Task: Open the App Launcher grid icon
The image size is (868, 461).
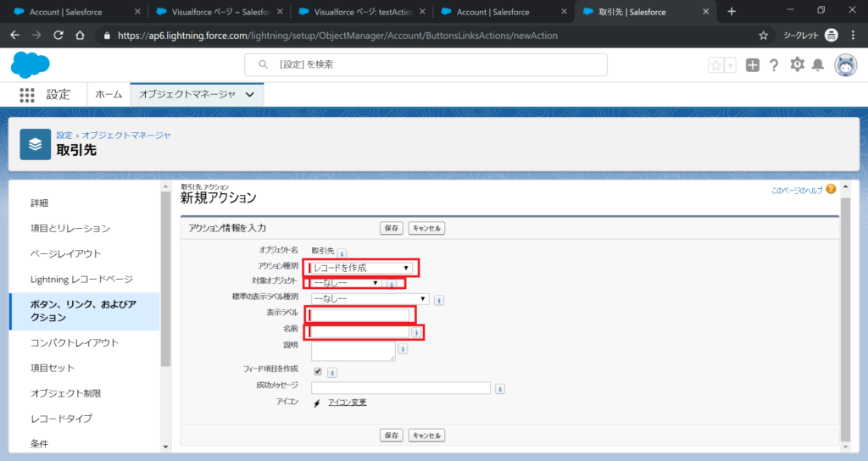Action: 27,95
